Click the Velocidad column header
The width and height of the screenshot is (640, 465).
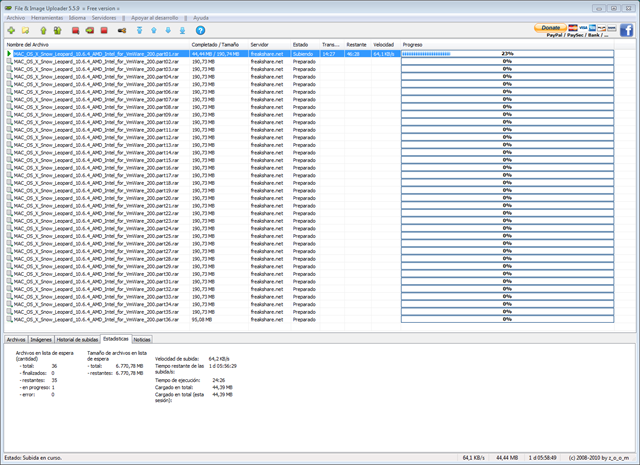[x=386, y=45]
